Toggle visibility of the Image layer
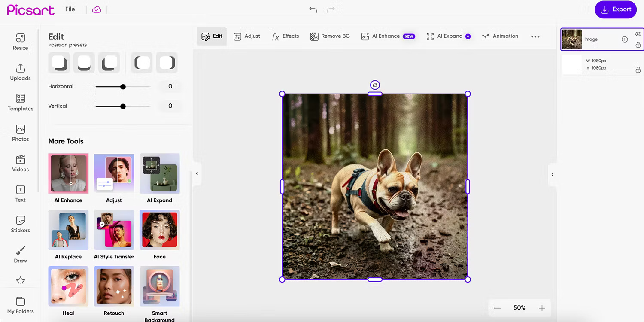 click(638, 33)
